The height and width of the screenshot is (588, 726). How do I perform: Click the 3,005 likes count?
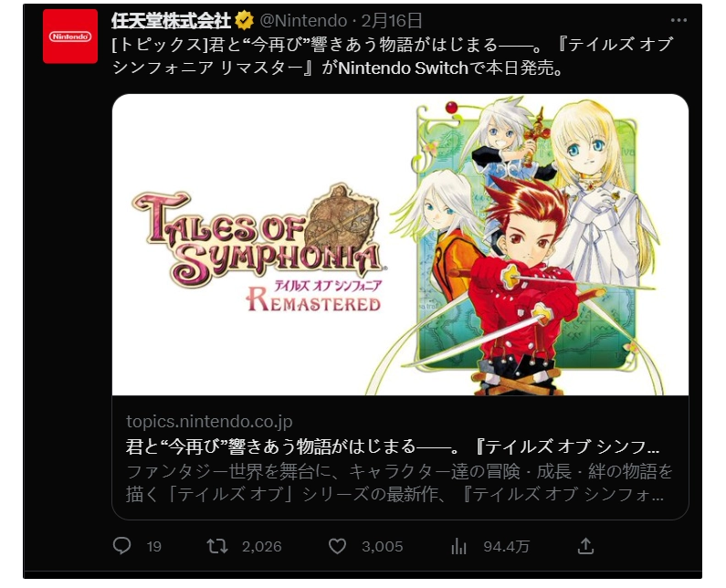pos(383,547)
